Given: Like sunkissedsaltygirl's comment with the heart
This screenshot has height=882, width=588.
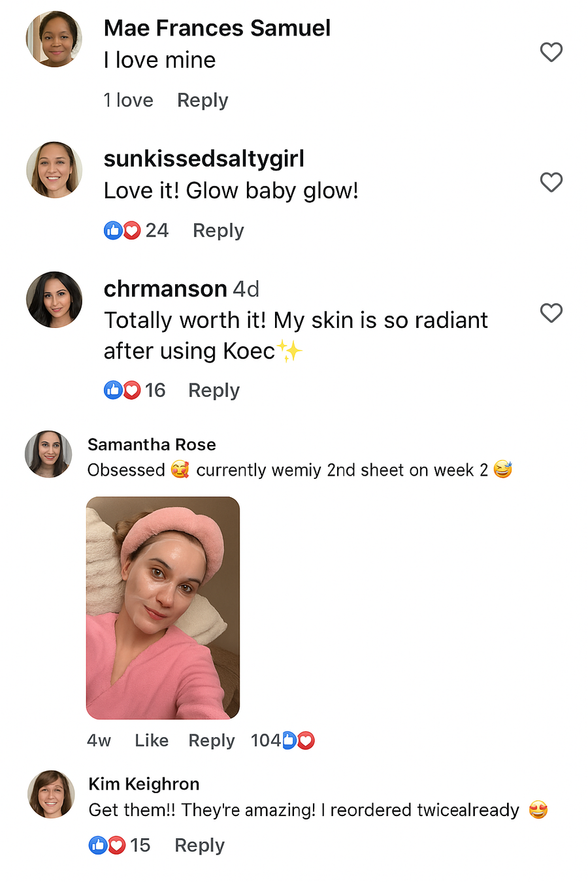Looking at the screenshot, I should (x=551, y=182).
